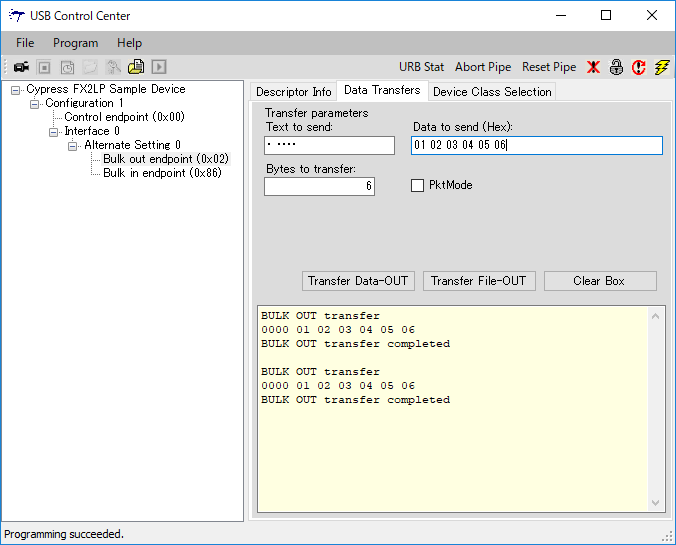Click the Data to send (Hex) field
This screenshot has width=676, height=545.
pos(537,145)
